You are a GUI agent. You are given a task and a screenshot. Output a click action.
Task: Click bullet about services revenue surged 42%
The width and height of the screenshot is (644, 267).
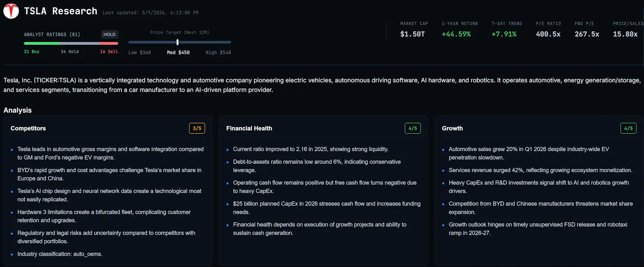(541, 170)
